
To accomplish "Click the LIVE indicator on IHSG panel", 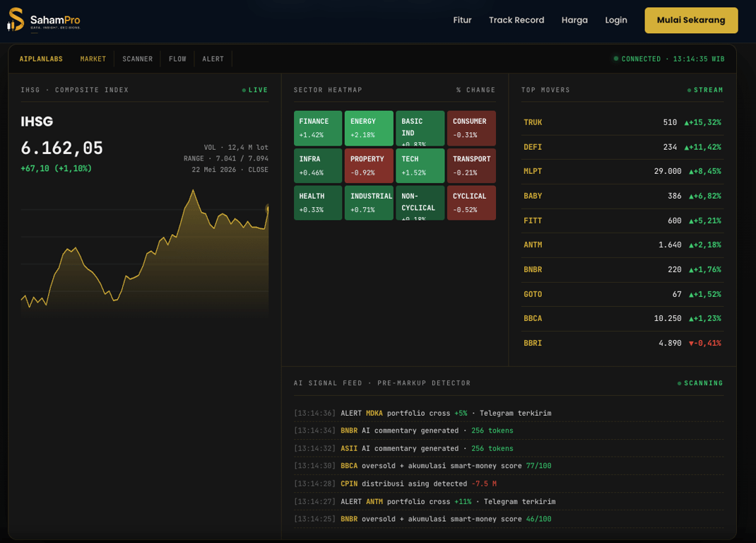I will 254,90.
